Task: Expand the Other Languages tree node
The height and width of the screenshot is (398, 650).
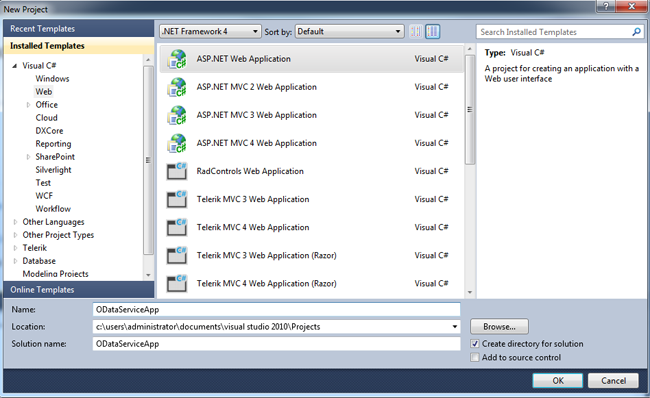Action: click(15, 222)
